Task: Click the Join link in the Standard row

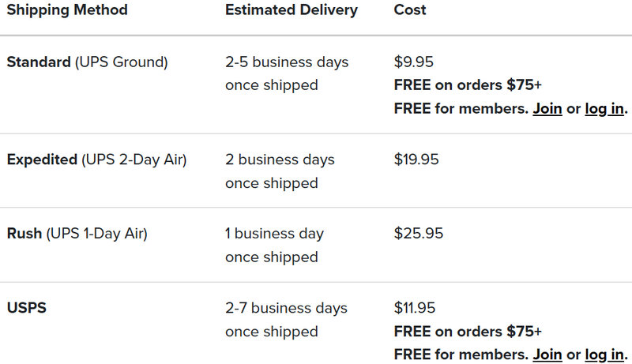Action: (x=547, y=109)
